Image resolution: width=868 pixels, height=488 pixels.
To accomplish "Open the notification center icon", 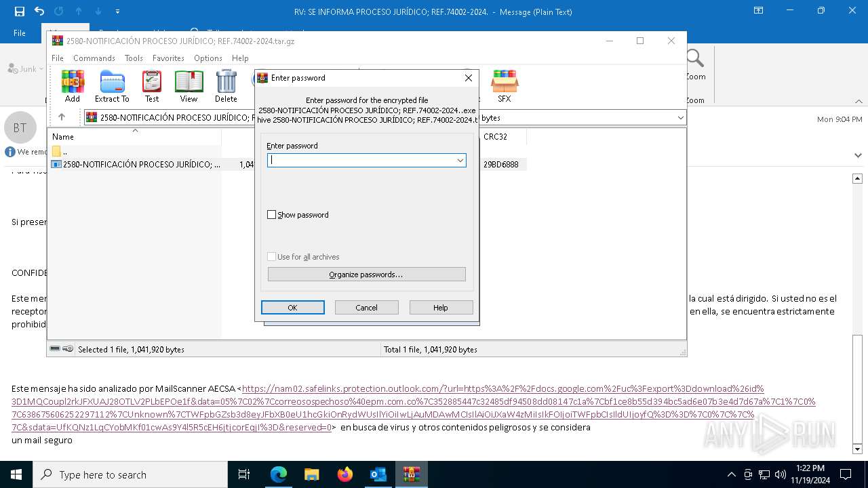I will [846, 474].
